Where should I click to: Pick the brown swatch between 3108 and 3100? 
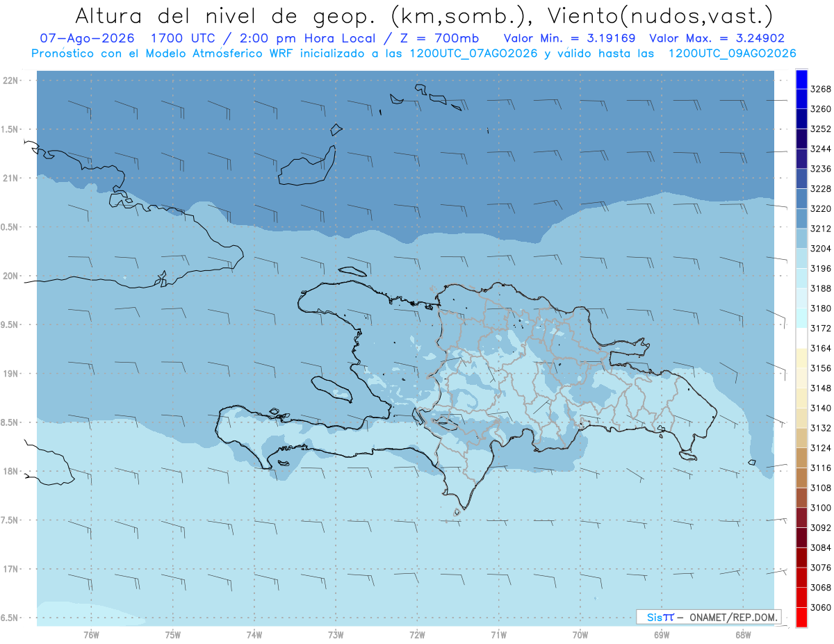coord(801,497)
